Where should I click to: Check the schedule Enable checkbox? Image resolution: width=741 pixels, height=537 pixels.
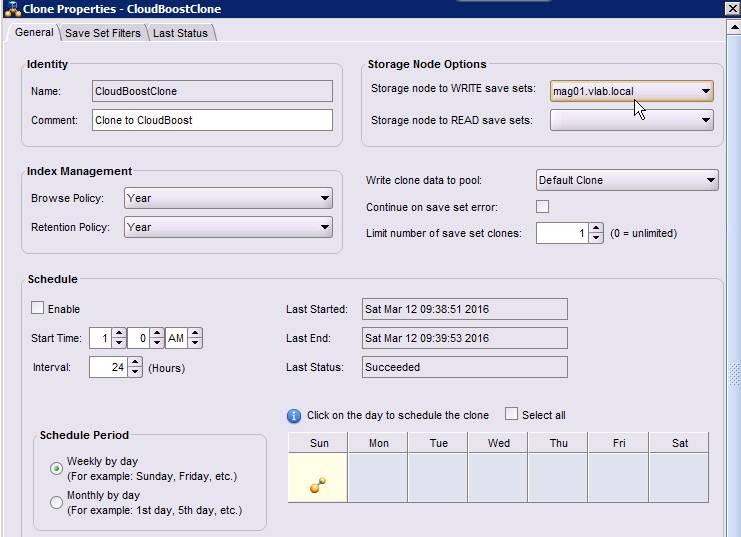[x=37, y=308]
